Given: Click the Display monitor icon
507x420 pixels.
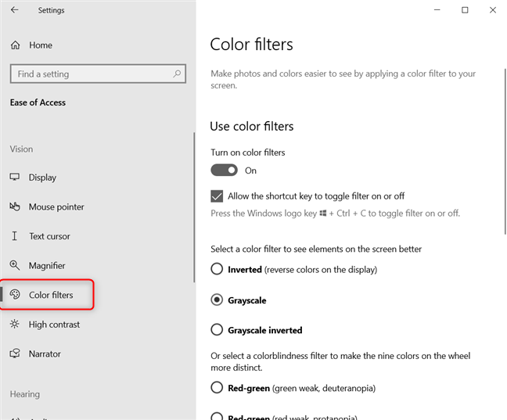Looking at the screenshot, I should click(15, 178).
